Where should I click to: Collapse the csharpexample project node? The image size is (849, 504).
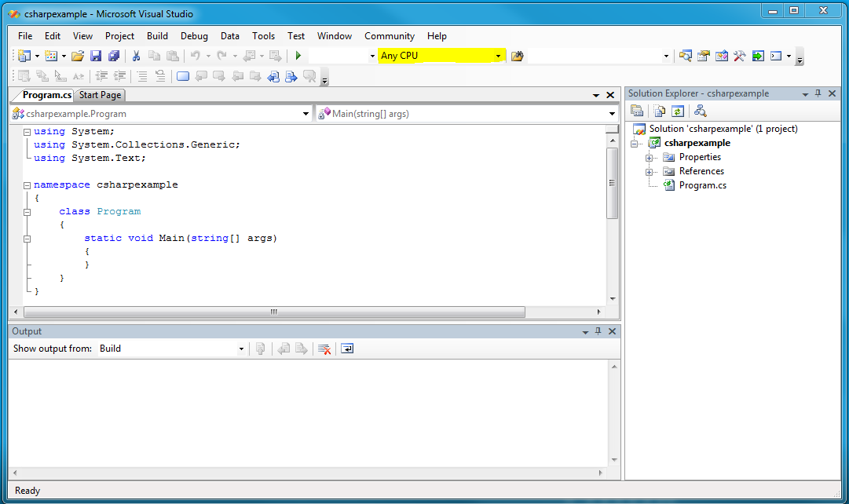click(634, 144)
